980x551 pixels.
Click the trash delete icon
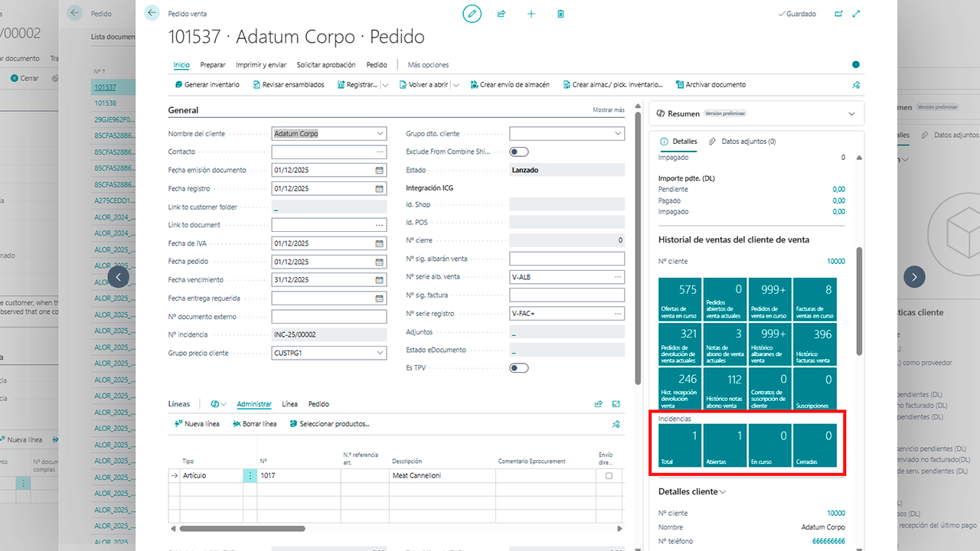click(560, 14)
